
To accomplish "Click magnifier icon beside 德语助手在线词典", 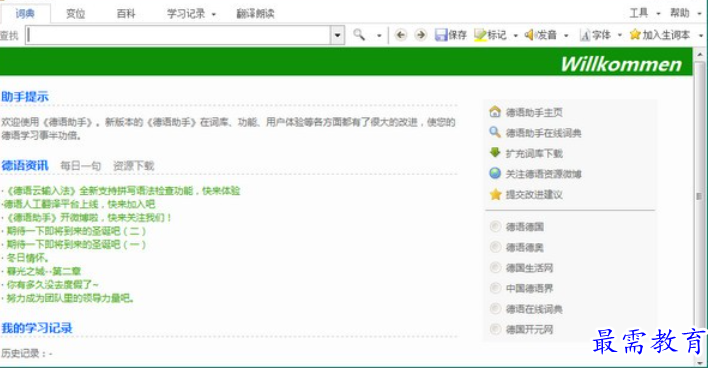I will [495, 132].
